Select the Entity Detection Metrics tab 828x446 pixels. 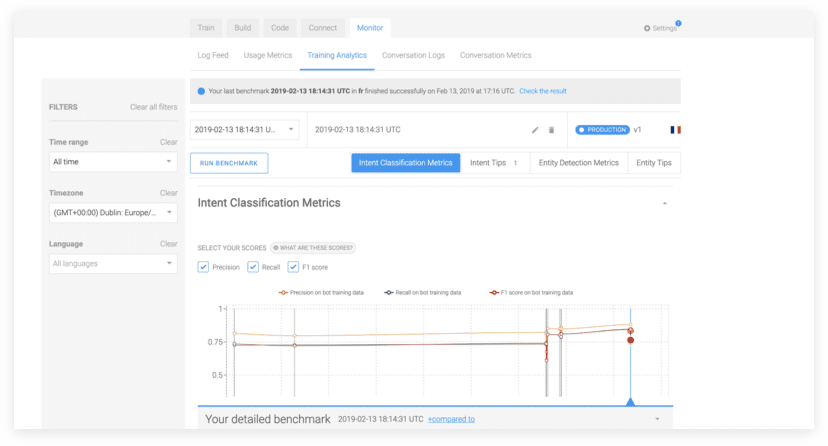tap(578, 163)
